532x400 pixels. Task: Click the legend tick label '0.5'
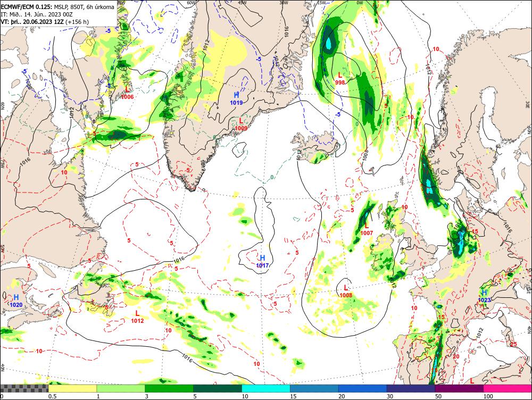point(52,396)
